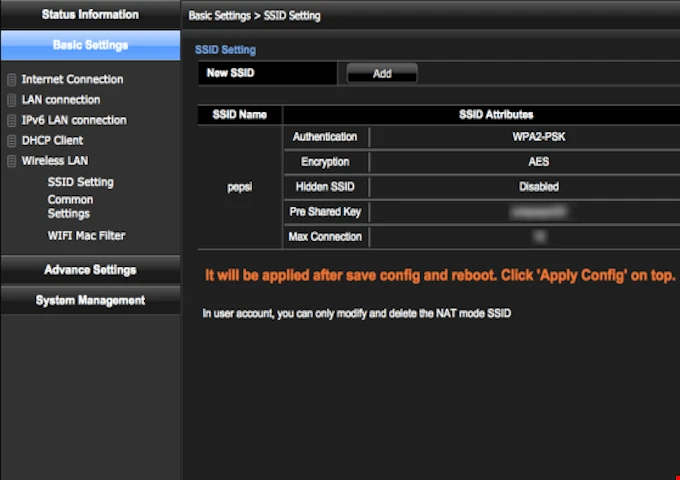The image size is (680, 480).
Task: Open the System Management section
Action: (90, 300)
